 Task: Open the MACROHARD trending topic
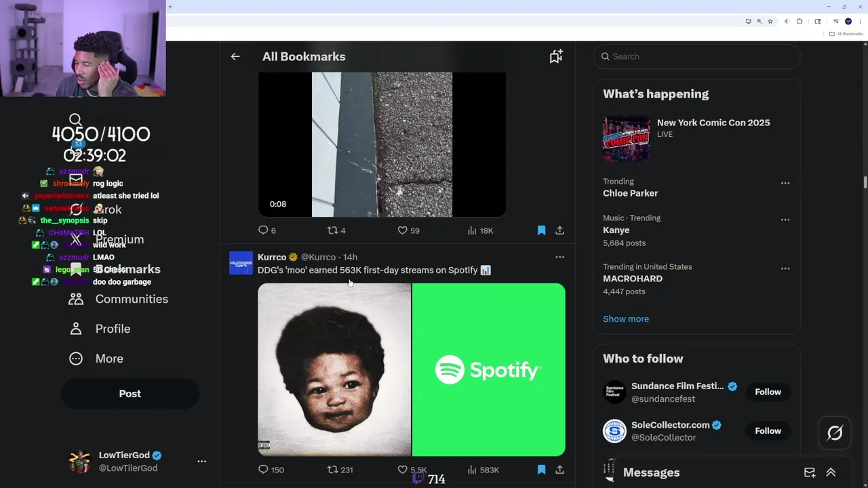pyautogui.click(x=633, y=279)
